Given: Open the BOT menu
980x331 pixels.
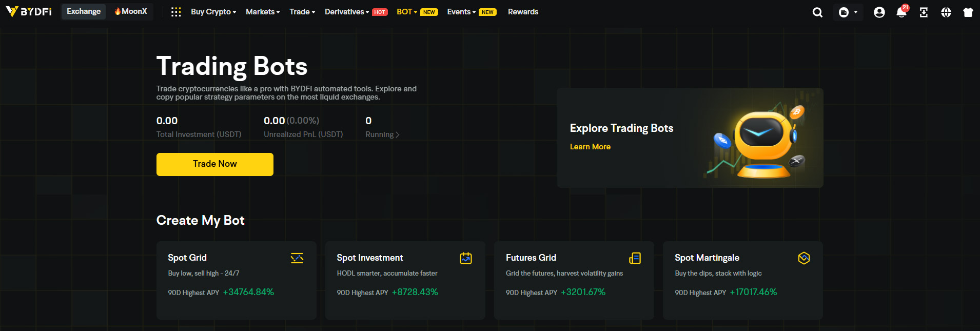Looking at the screenshot, I should click(x=406, y=12).
